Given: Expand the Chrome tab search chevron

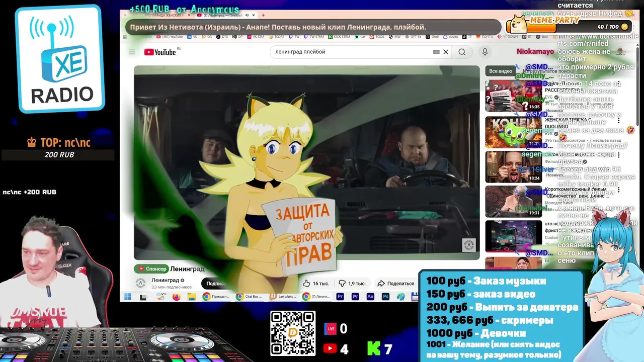Looking at the screenshot, I should click(125, 15).
